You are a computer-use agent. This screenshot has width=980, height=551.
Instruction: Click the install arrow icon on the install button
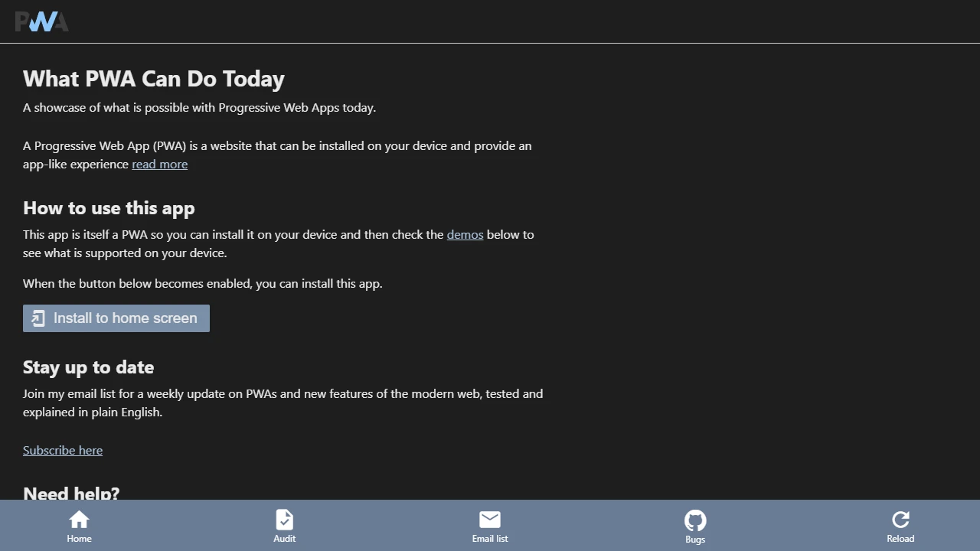(x=38, y=318)
